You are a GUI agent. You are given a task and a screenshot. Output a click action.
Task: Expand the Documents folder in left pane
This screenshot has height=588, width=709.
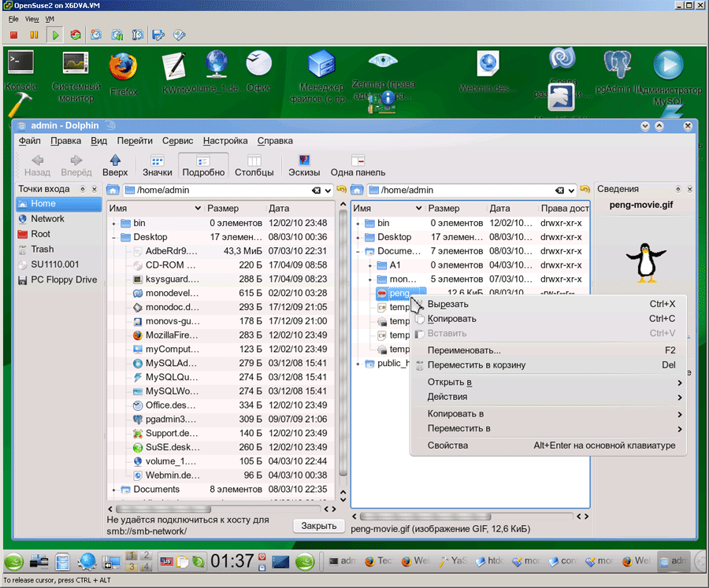pos(114,490)
